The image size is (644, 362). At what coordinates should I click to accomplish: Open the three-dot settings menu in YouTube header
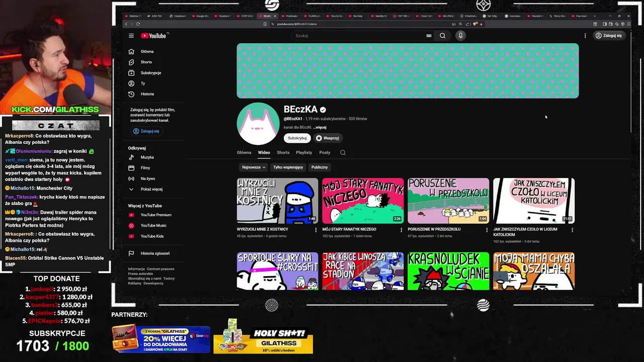(585, 36)
